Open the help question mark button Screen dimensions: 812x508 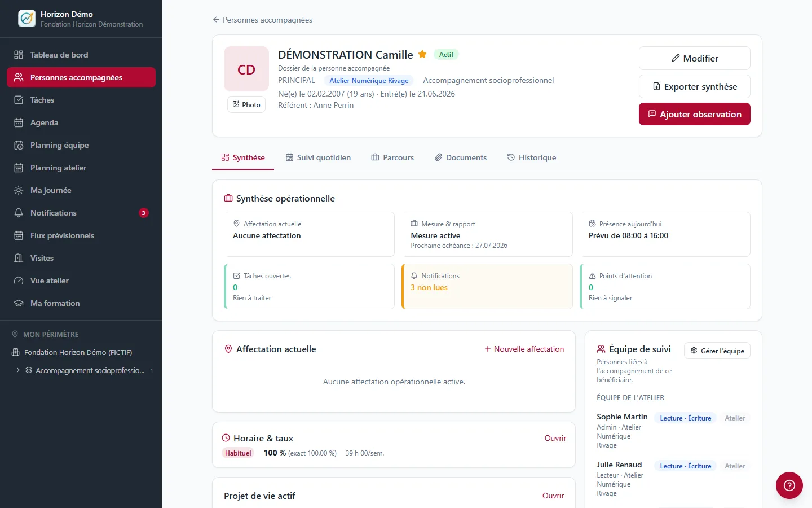click(x=789, y=485)
